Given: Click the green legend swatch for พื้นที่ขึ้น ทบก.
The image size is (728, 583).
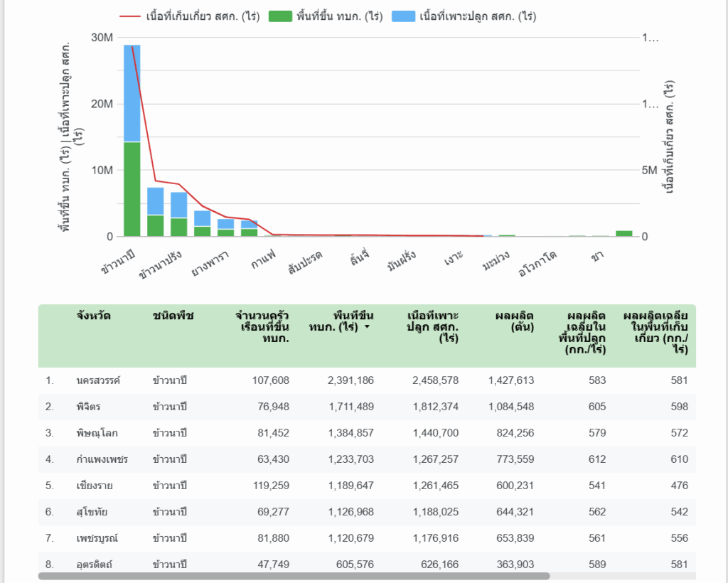Looking at the screenshot, I should point(282,16).
